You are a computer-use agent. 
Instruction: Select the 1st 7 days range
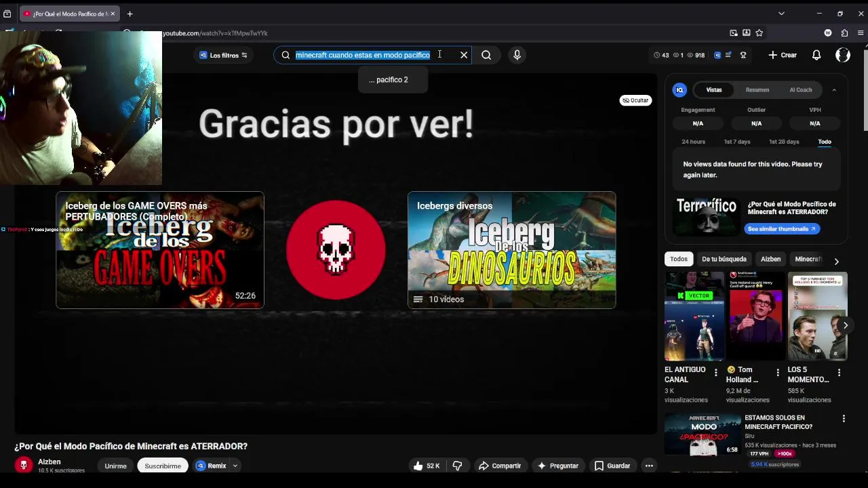737,142
